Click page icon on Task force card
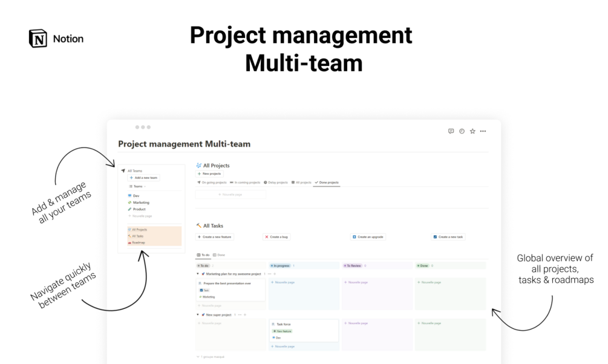Image resolution: width=608 pixels, height=364 pixels. tap(273, 324)
